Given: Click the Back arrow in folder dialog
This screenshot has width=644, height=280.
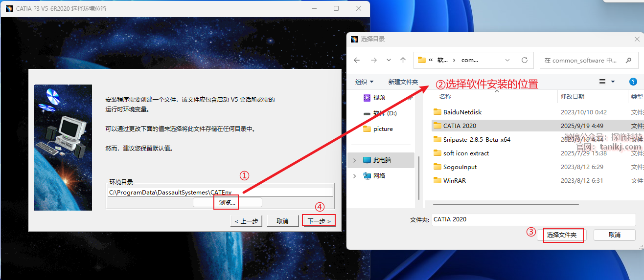Looking at the screenshot, I should tap(357, 60).
